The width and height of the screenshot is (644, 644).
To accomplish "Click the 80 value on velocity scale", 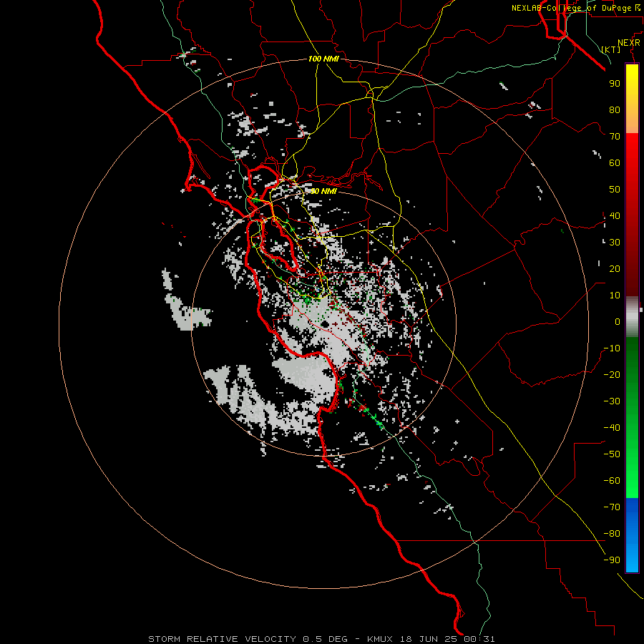I will [x=615, y=109].
